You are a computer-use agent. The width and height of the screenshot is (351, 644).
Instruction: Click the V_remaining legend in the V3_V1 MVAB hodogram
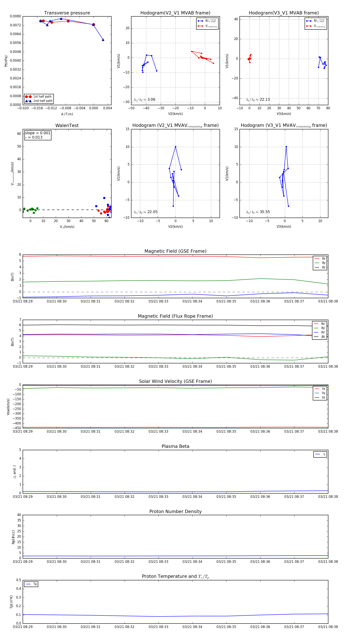click(316, 26)
